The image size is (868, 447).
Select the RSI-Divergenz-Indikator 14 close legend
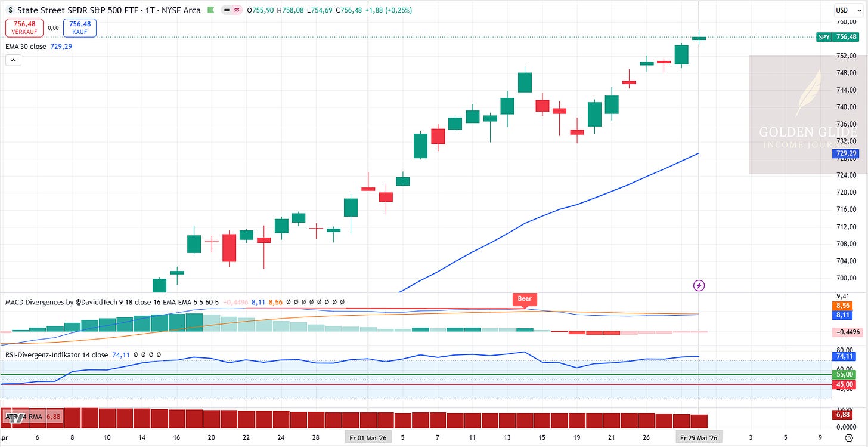(57, 355)
